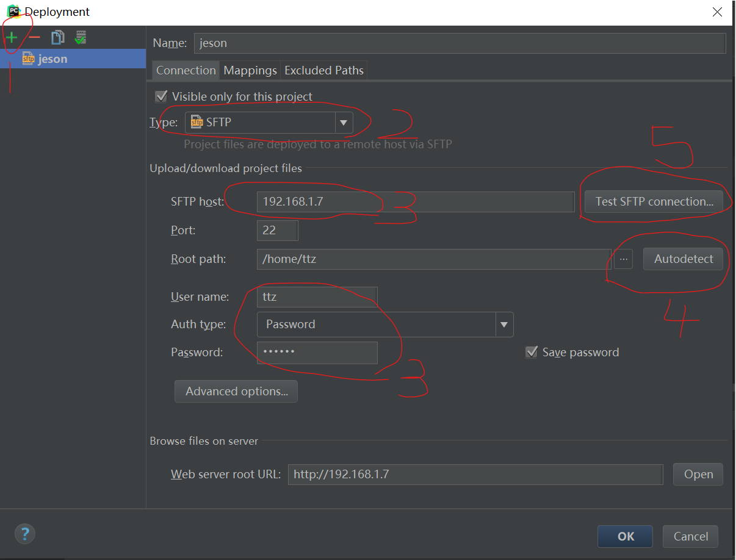Image resolution: width=736 pixels, height=560 pixels.
Task: Toggle Visible only for this project
Action: [161, 96]
